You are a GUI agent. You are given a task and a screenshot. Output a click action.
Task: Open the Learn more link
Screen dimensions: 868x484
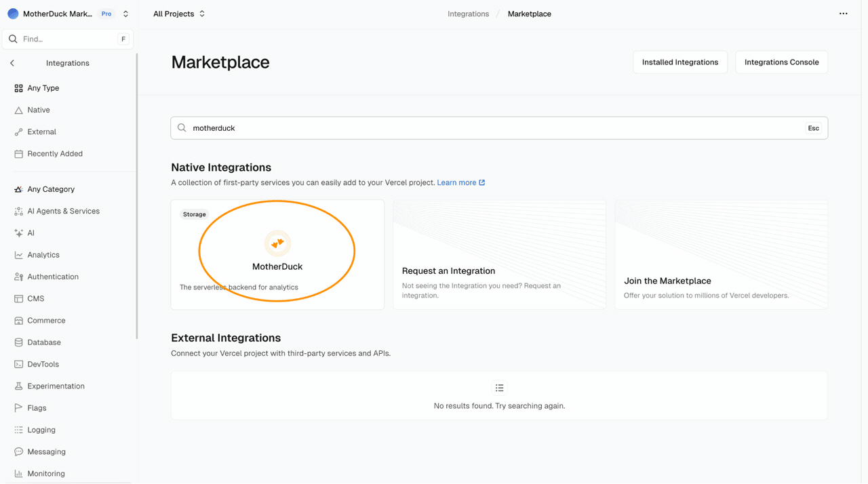(x=458, y=182)
